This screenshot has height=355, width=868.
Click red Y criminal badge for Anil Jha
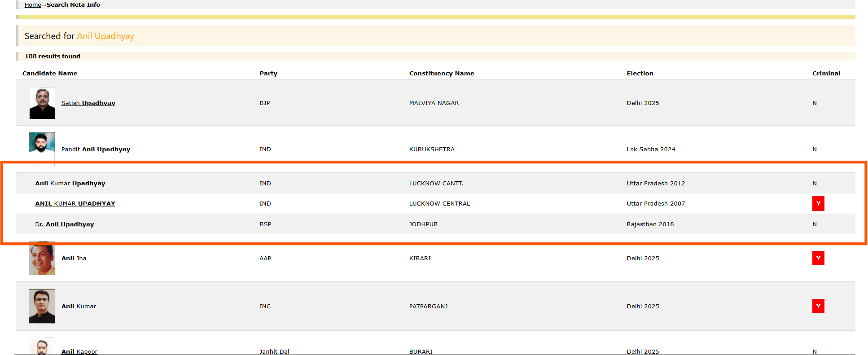(818, 259)
